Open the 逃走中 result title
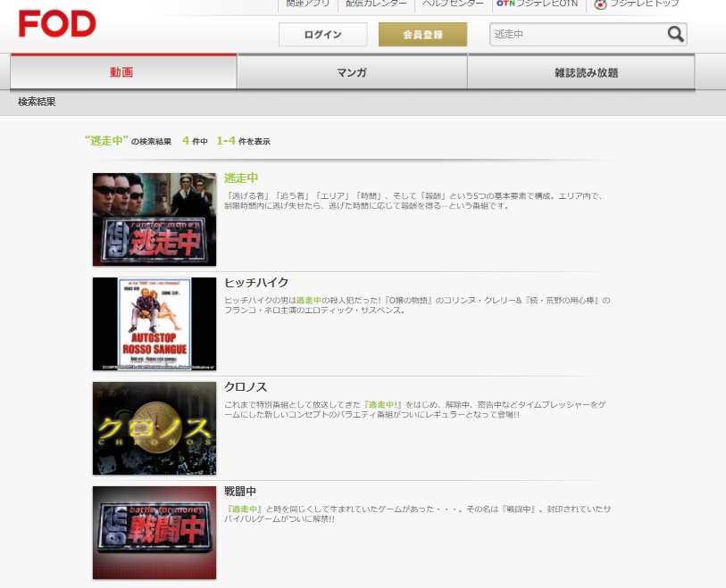Viewport: 726px width, 588px height. pos(241,178)
